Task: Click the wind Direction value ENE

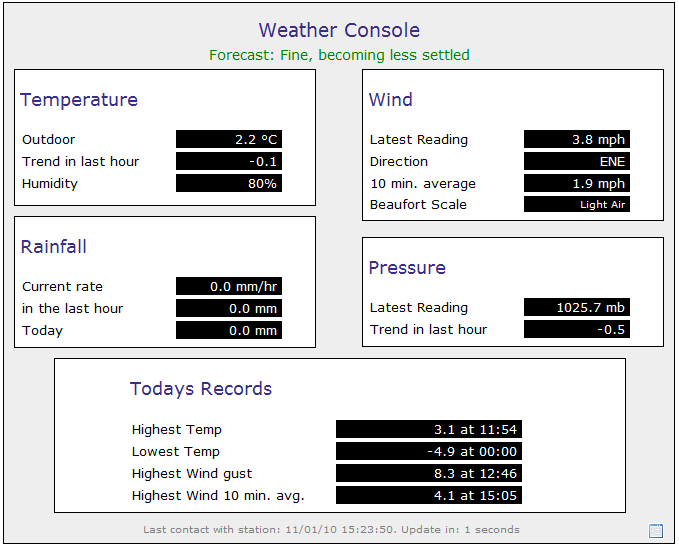Action: [577, 161]
